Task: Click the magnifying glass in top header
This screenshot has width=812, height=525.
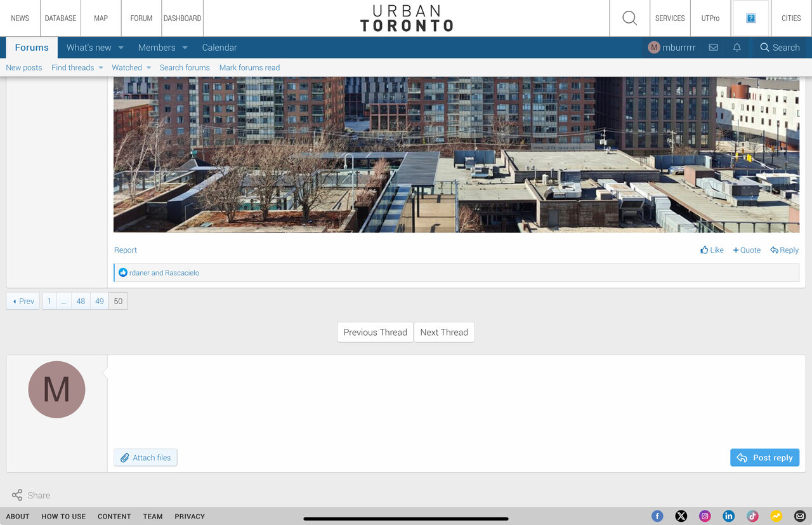Action: pyautogui.click(x=629, y=18)
